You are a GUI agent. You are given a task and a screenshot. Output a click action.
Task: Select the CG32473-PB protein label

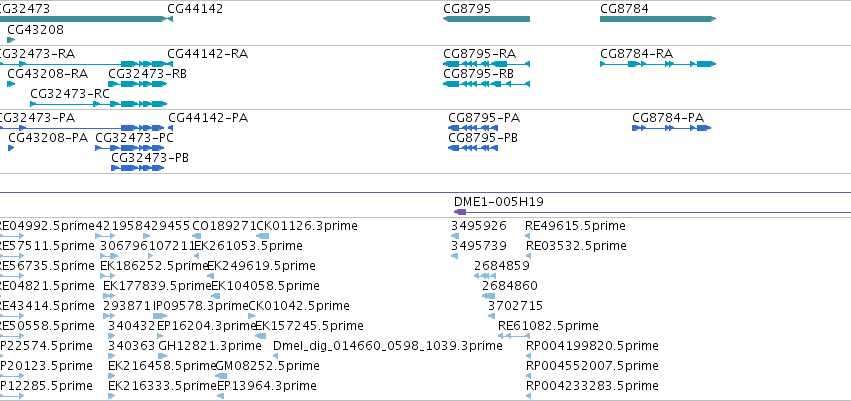tap(150, 158)
